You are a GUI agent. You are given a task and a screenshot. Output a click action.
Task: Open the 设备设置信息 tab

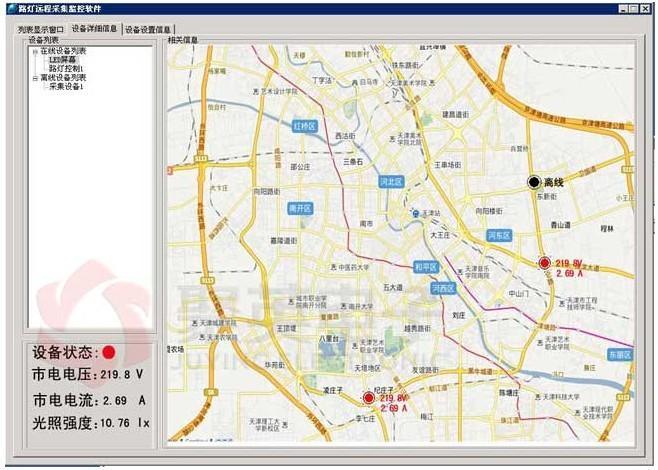(148, 30)
